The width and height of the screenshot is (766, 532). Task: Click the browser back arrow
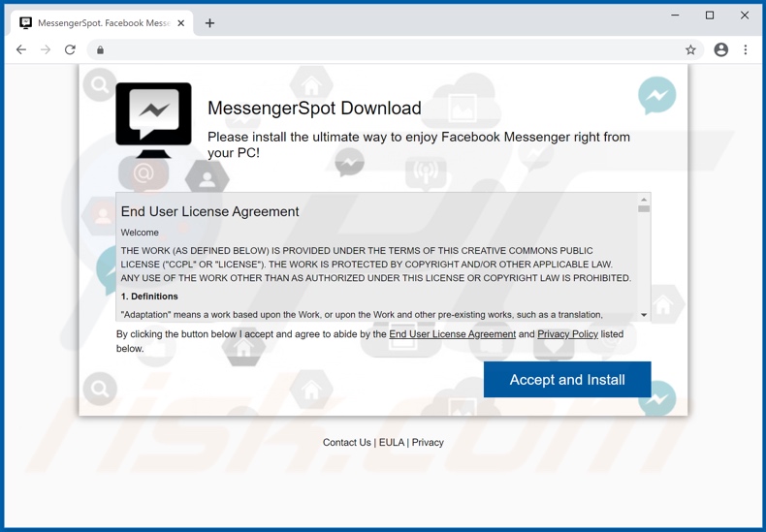21,49
